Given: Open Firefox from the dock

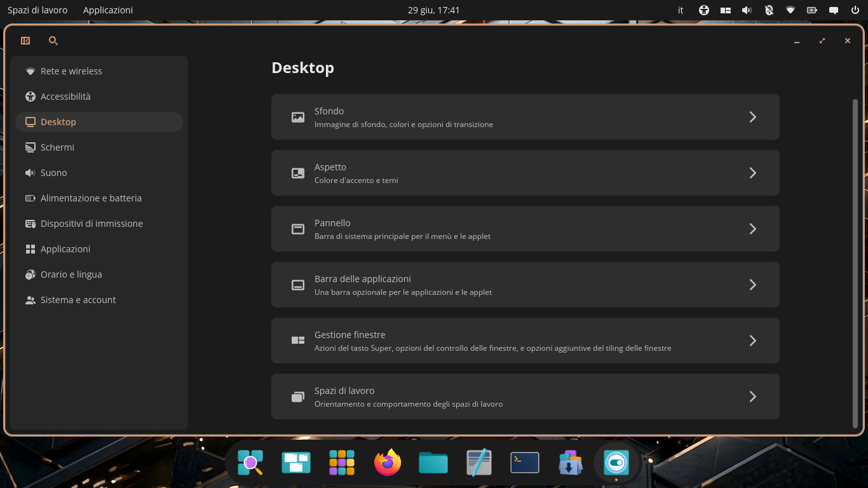Looking at the screenshot, I should tap(388, 463).
